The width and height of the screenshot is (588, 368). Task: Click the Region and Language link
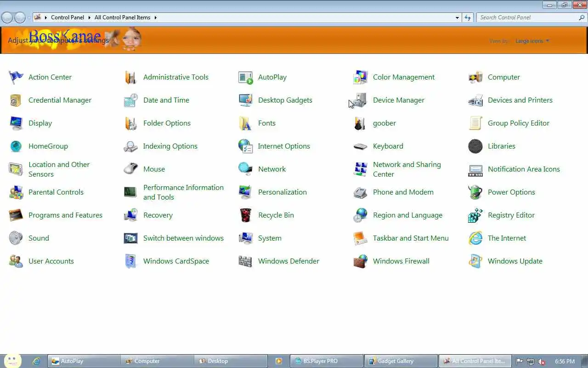tap(407, 215)
